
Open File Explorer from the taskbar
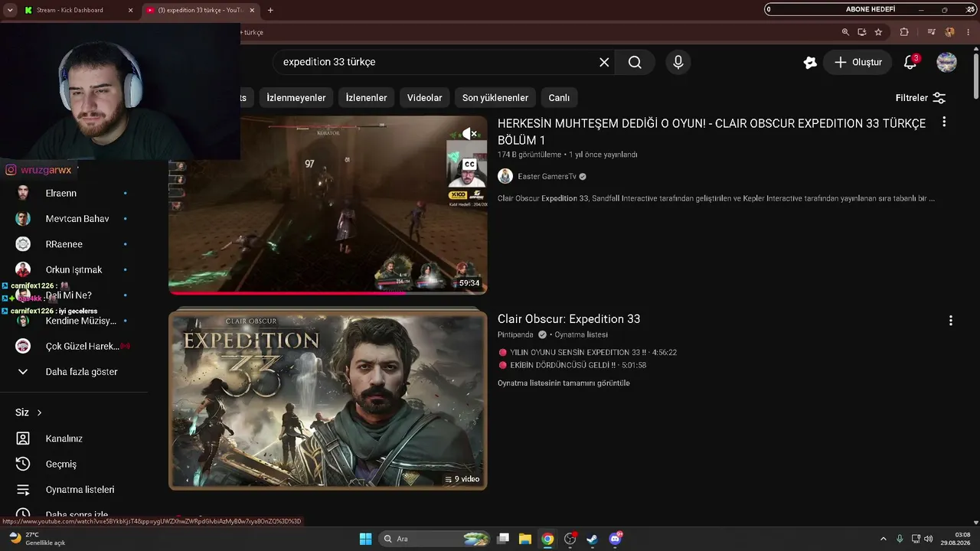pyautogui.click(x=525, y=539)
